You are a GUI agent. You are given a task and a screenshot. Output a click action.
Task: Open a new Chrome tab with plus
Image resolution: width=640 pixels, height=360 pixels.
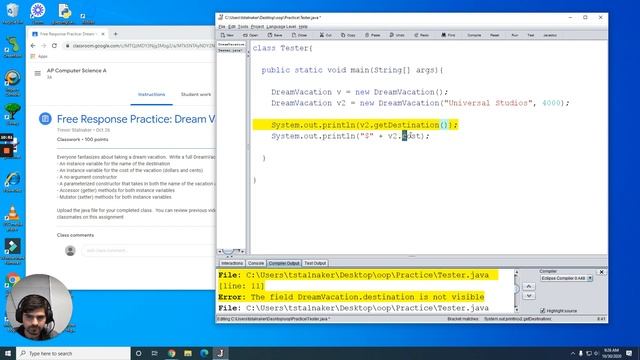pos(116,34)
